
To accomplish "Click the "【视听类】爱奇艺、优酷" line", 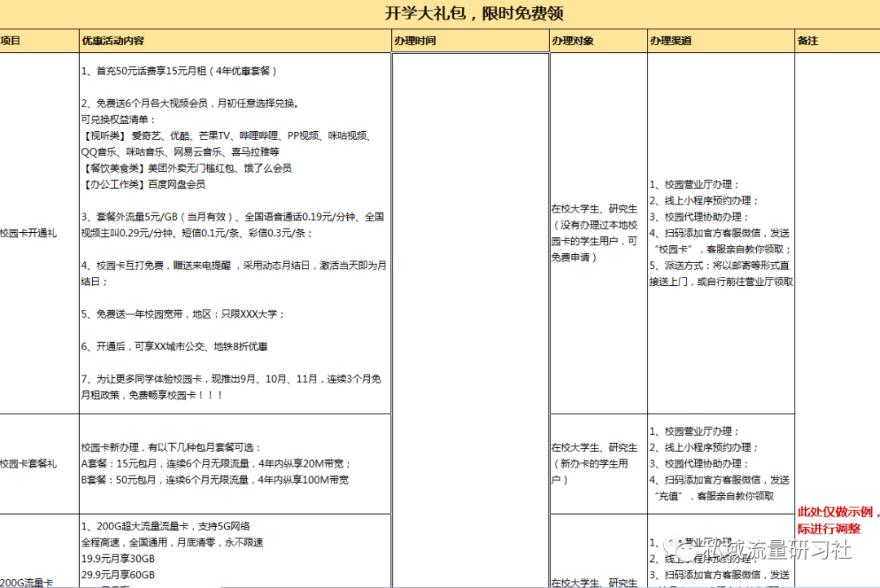I will pyautogui.click(x=227, y=136).
